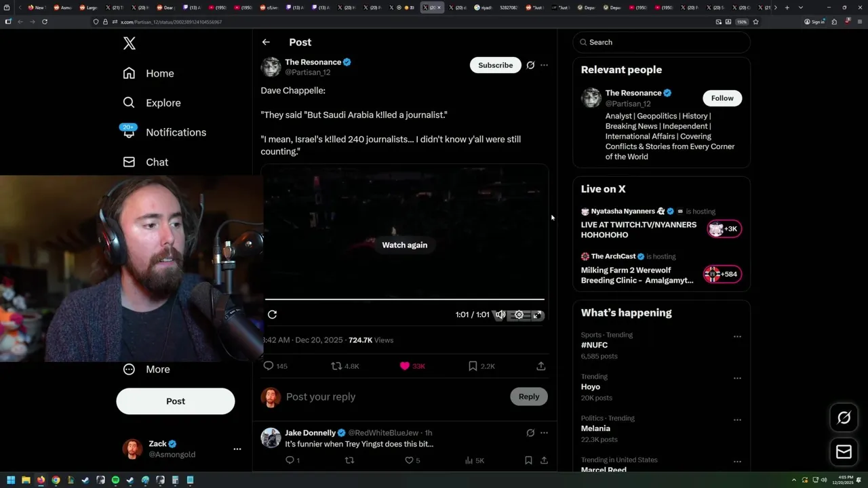The image size is (868, 488).
Task: Click Zack's profile avatar in sidebar
Action: (132, 449)
